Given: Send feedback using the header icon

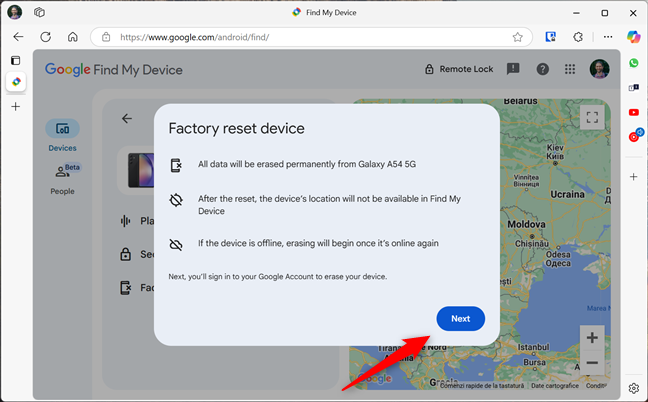Looking at the screenshot, I should click(x=513, y=69).
